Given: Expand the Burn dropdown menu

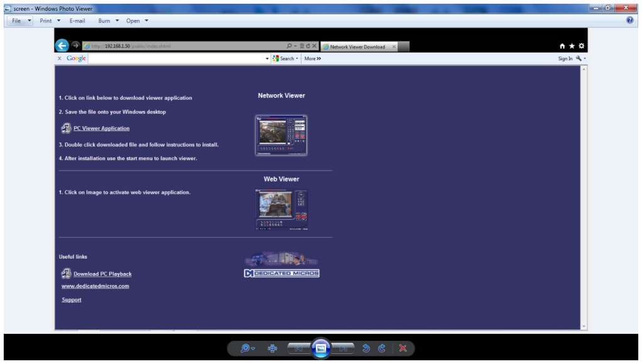Looking at the screenshot, I should pos(109,21).
